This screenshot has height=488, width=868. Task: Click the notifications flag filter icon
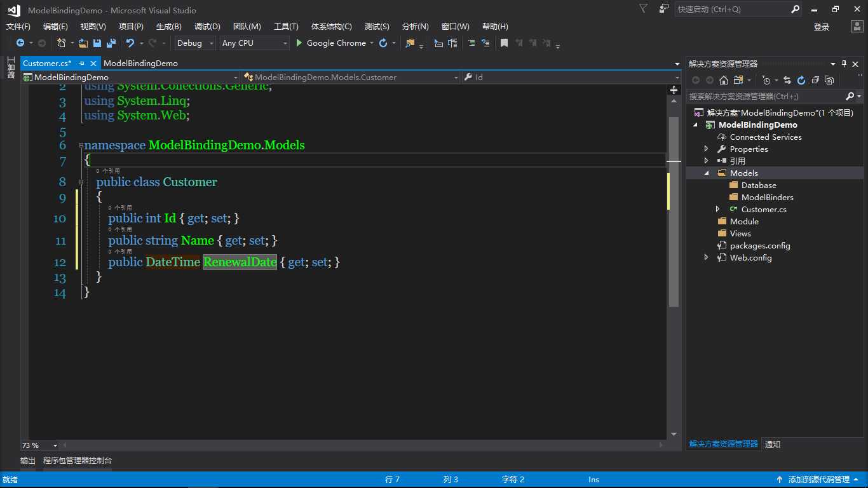[644, 9]
